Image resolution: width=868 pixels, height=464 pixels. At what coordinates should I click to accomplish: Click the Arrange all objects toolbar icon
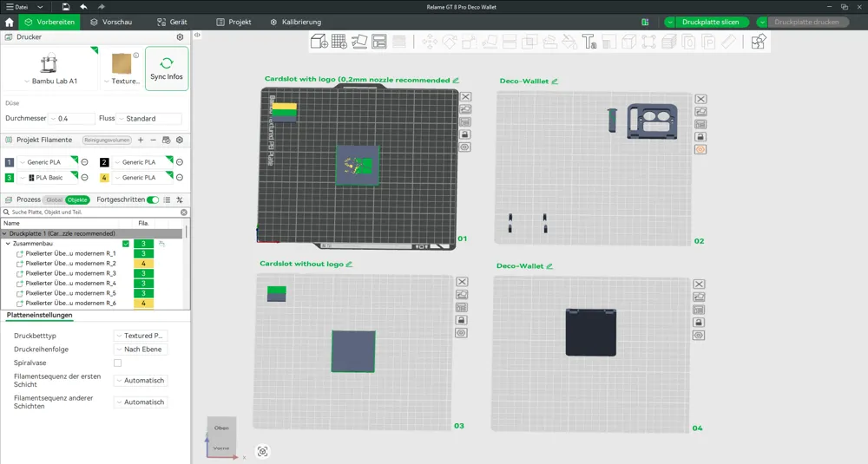pyautogui.click(x=379, y=42)
